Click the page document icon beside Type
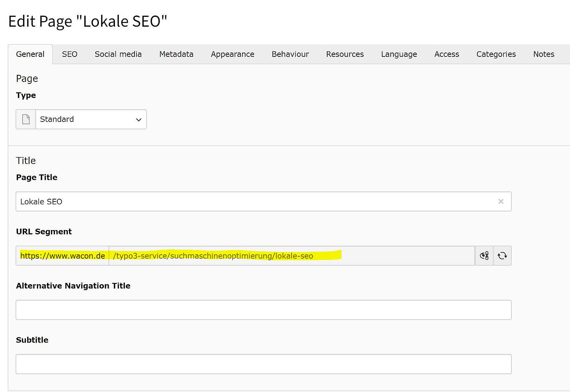This screenshot has width=570, height=392. click(x=26, y=119)
